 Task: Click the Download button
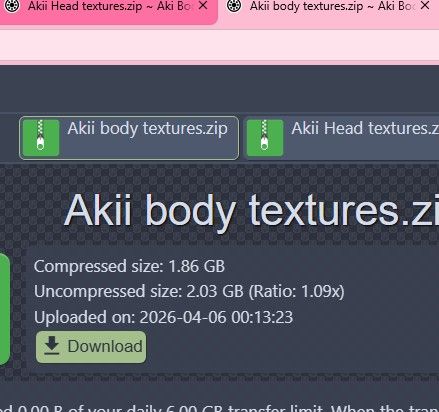click(91, 347)
